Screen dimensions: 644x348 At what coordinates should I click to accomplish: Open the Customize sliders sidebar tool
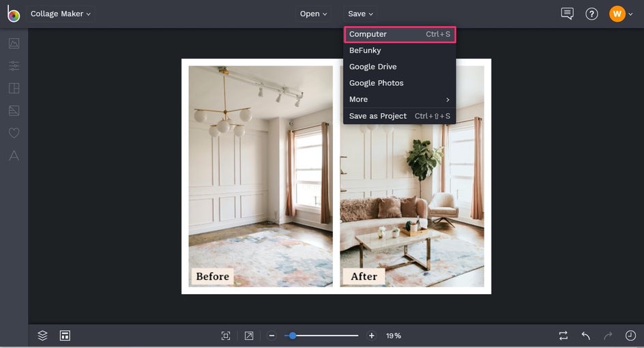[14, 66]
